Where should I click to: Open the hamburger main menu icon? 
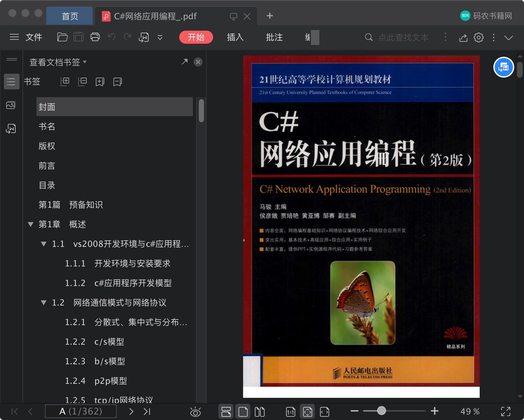click(14, 37)
